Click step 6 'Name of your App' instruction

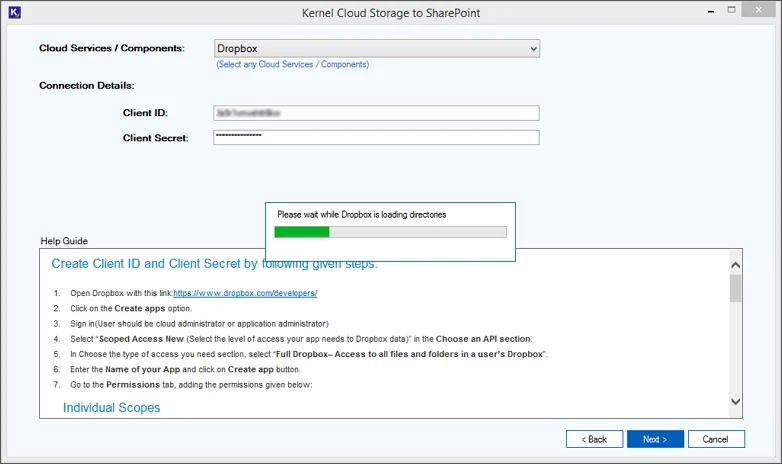186,370
